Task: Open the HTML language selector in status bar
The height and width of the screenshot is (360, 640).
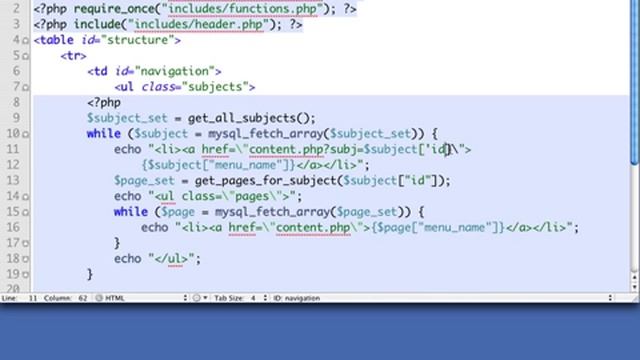Action: (141, 298)
